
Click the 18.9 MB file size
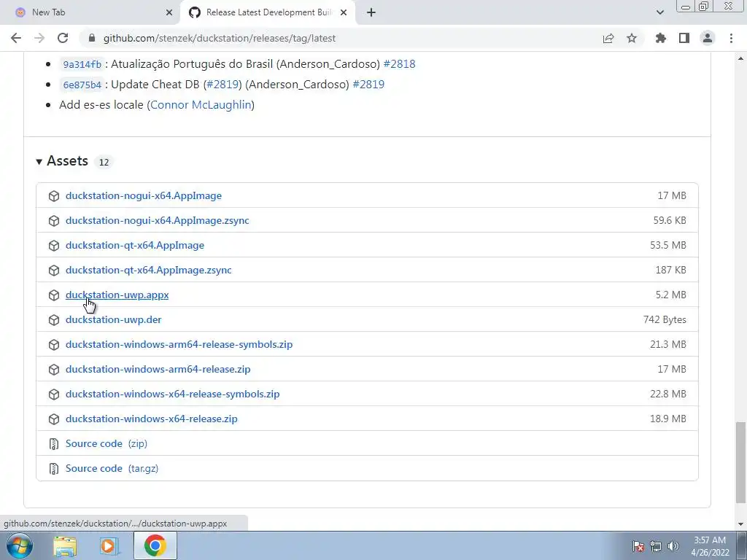pyautogui.click(x=668, y=419)
